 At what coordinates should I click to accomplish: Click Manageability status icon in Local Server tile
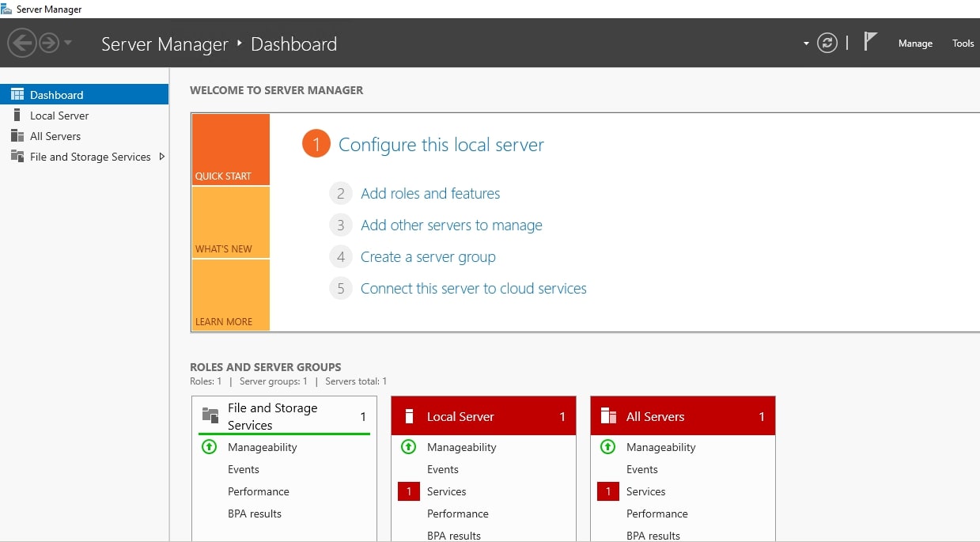coord(408,447)
